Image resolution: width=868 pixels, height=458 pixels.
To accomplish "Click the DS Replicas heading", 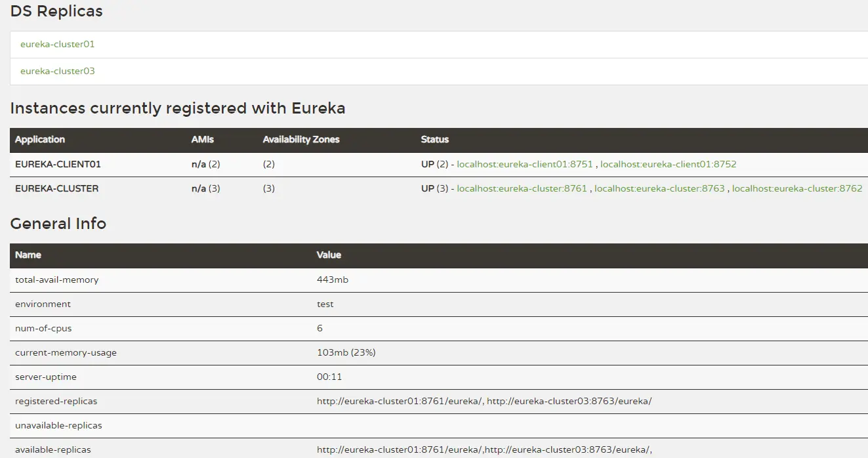I will (56, 11).
